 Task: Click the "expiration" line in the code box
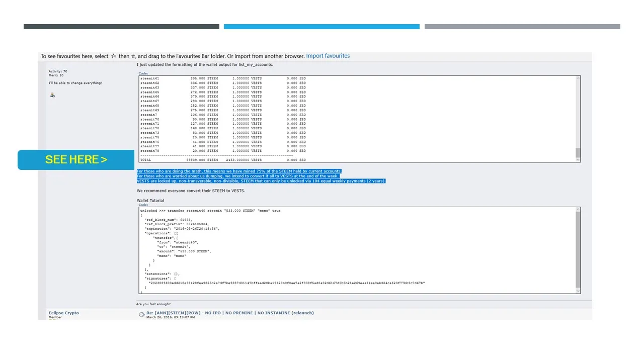coord(182,229)
